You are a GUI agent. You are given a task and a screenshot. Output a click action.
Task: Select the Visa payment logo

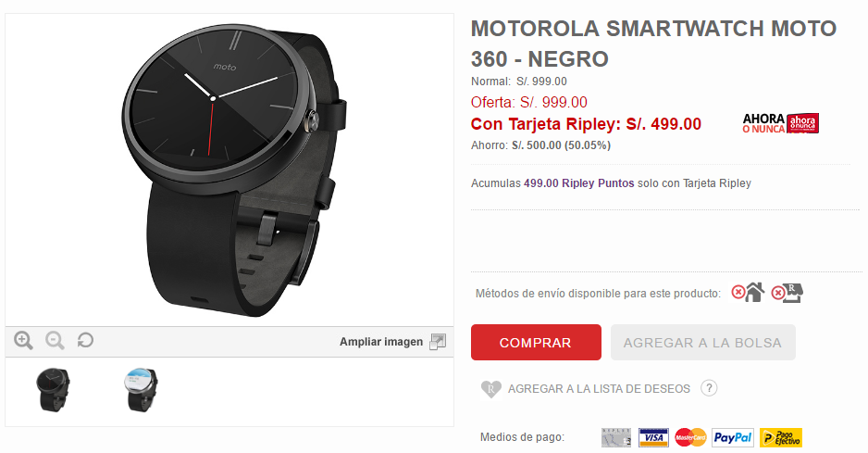tap(653, 437)
